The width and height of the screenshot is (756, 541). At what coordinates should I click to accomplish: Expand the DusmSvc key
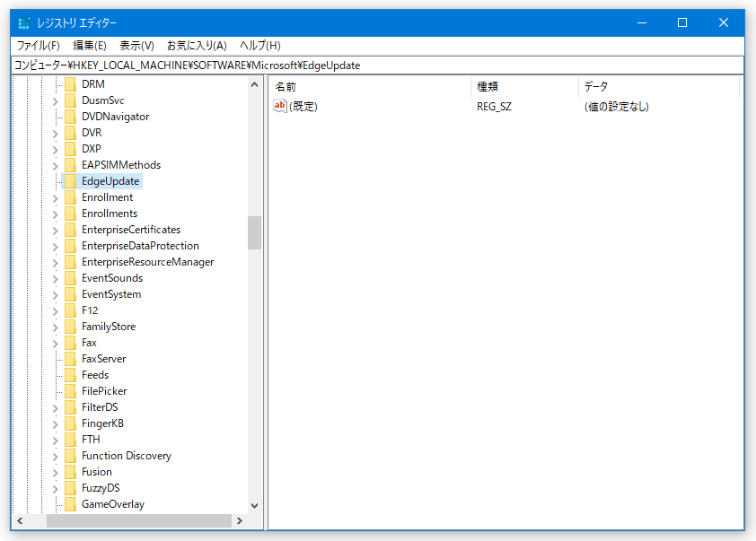click(x=55, y=101)
